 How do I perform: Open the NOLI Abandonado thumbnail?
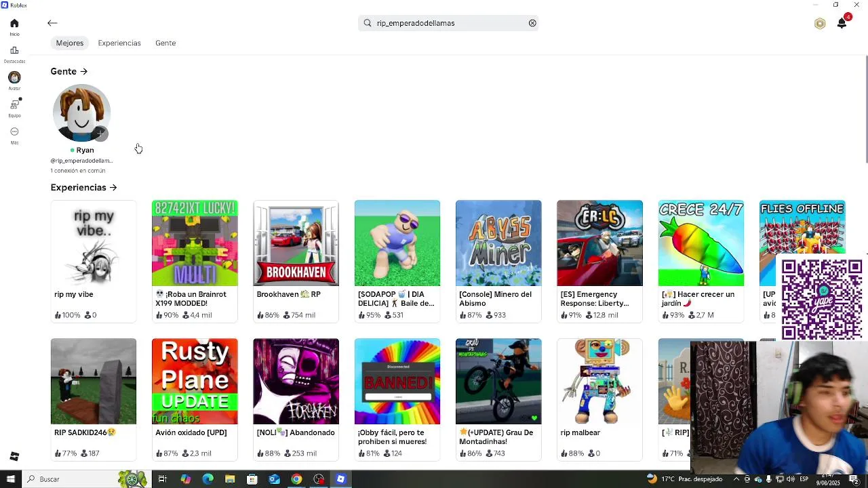coord(296,381)
